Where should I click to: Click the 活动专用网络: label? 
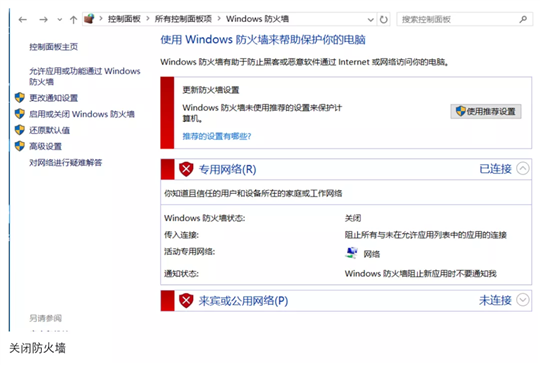(x=189, y=252)
